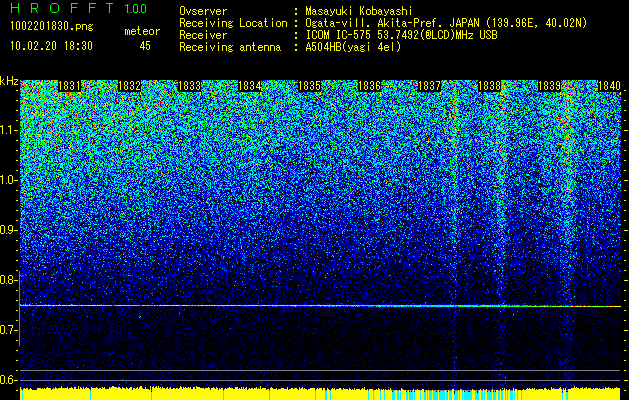The height and width of the screenshot is (400, 629).
Task: Click the HROFFT 1.0.0 title text
Action: pyautogui.click(x=79, y=8)
